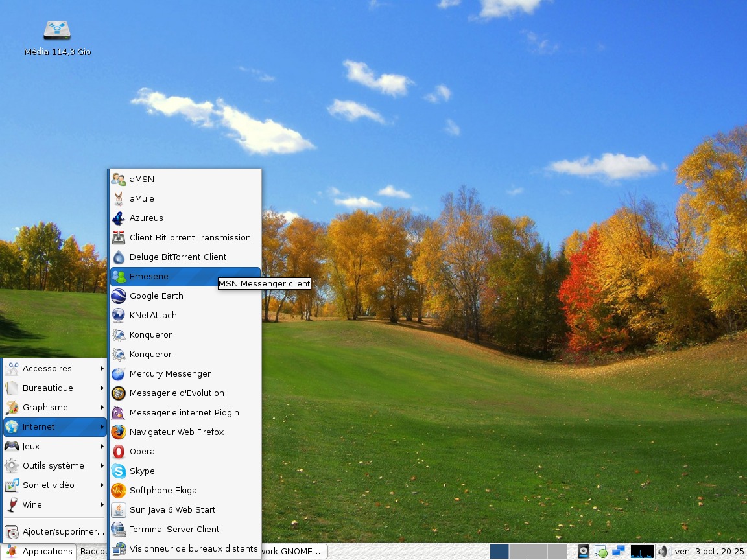Click the clock showing ven 3 oct, 20:25
The height and width of the screenshot is (560, 747).
(x=709, y=552)
